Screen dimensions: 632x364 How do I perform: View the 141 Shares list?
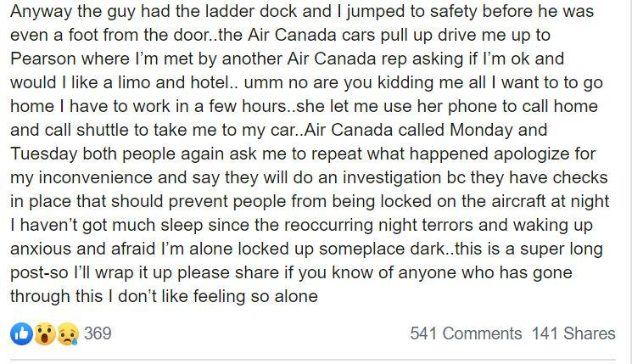(x=573, y=333)
